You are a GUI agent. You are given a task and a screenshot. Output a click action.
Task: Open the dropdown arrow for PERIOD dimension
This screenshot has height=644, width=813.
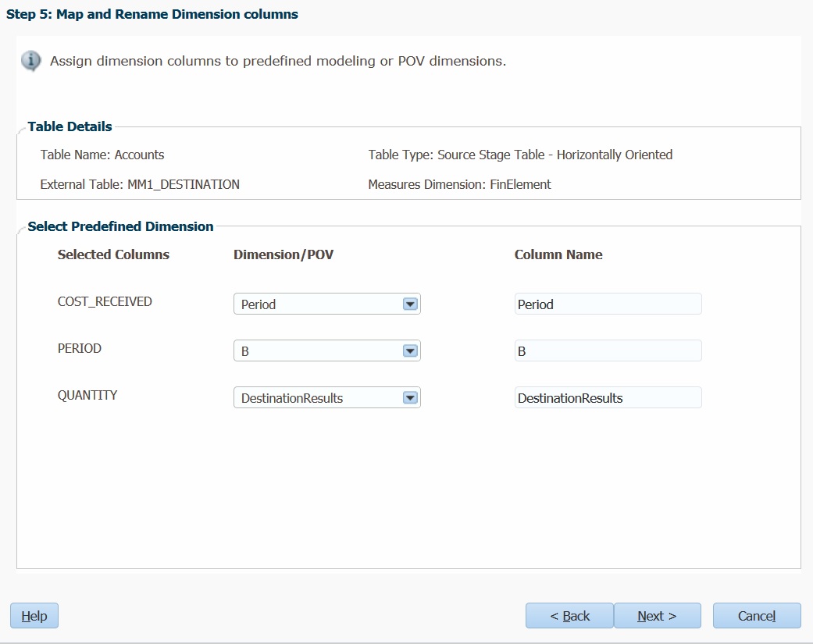tap(410, 351)
